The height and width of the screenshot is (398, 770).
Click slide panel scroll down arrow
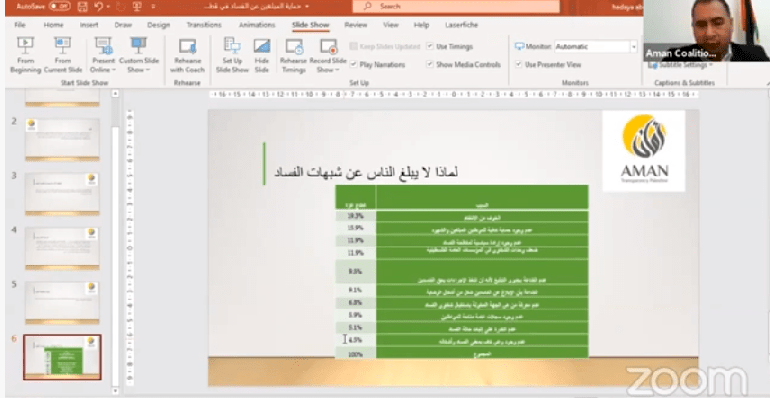(x=115, y=391)
